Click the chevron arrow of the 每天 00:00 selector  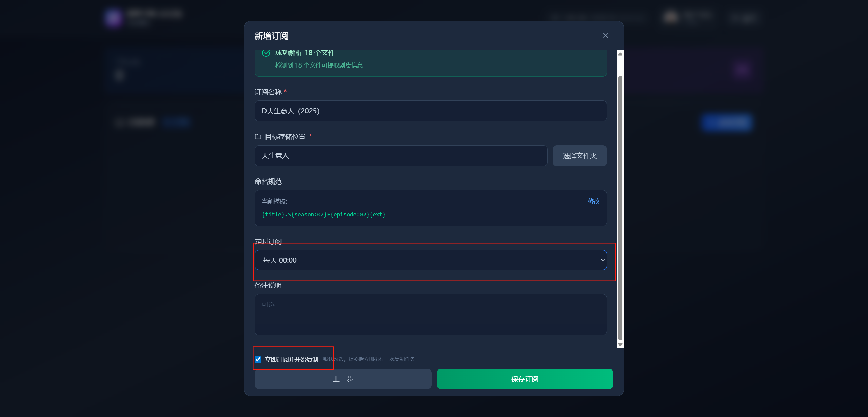(603, 260)
